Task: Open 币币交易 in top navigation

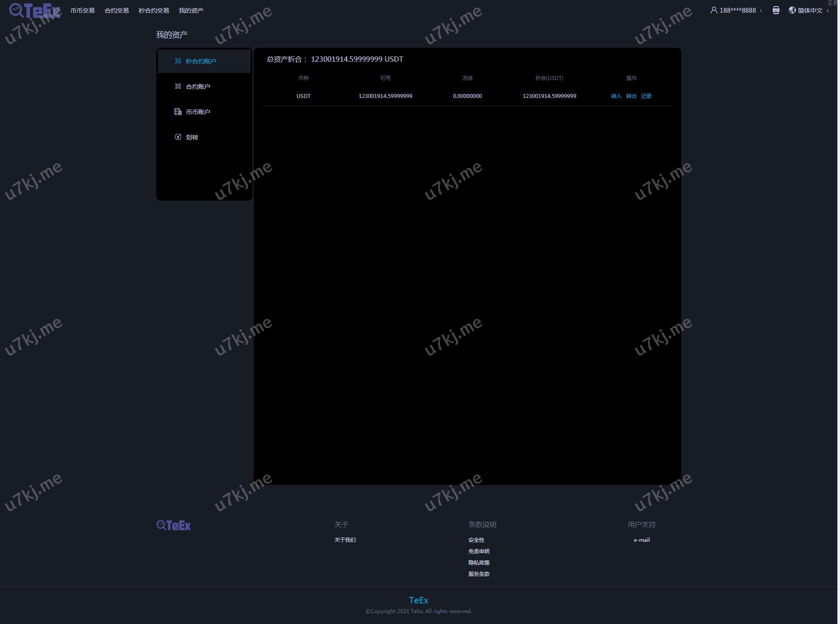Action: 82,10
